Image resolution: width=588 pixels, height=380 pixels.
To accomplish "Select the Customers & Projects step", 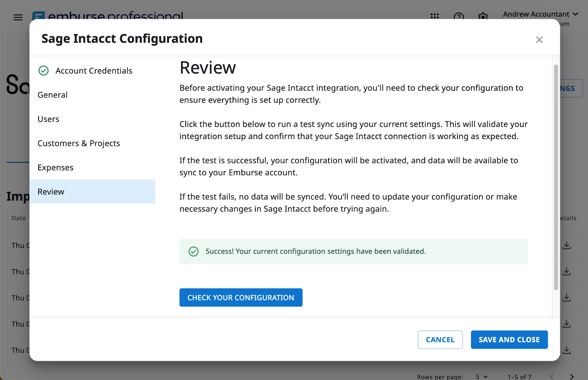I will coord(93,143).
